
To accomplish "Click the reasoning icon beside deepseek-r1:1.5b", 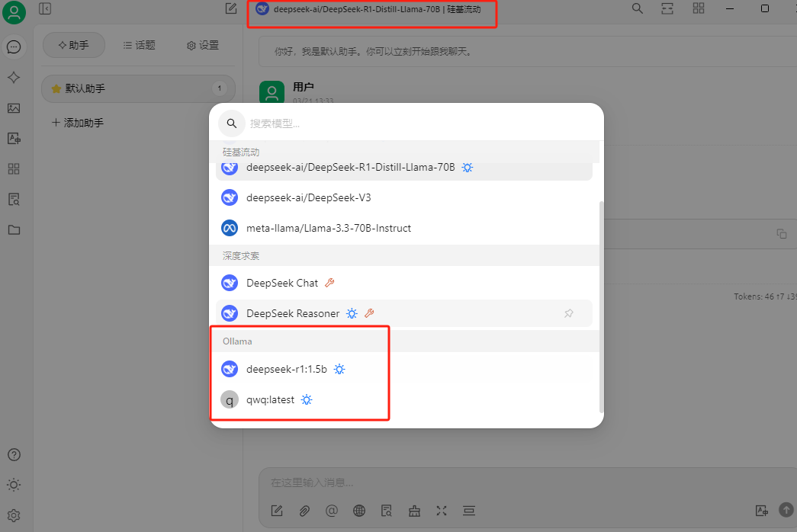I will click(x=339, y=370).
